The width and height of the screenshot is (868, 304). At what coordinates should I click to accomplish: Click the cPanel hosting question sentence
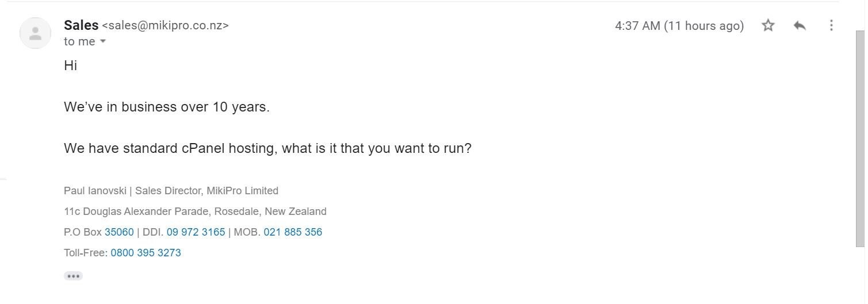point(267,148)
